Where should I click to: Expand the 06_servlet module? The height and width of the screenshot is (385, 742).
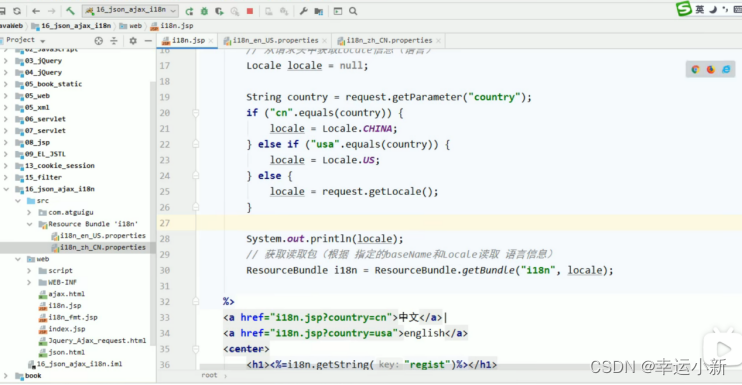point(6,119)
